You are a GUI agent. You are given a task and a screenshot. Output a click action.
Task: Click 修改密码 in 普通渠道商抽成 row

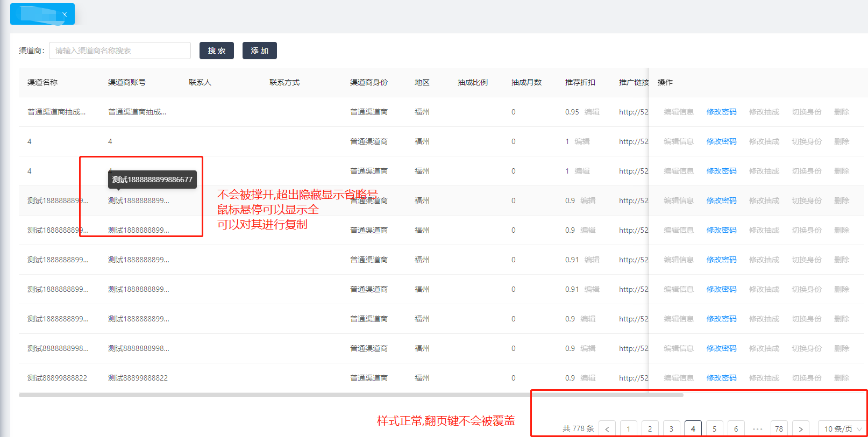[x=721, y=112]
